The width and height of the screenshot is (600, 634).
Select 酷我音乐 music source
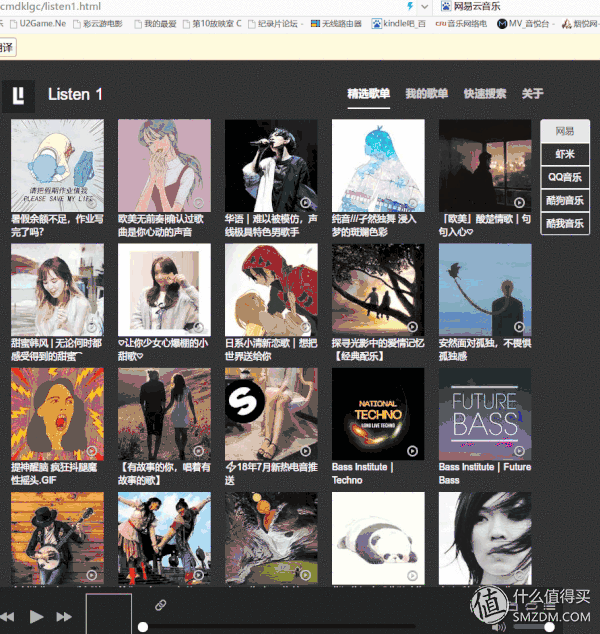(x=565, y=223)
